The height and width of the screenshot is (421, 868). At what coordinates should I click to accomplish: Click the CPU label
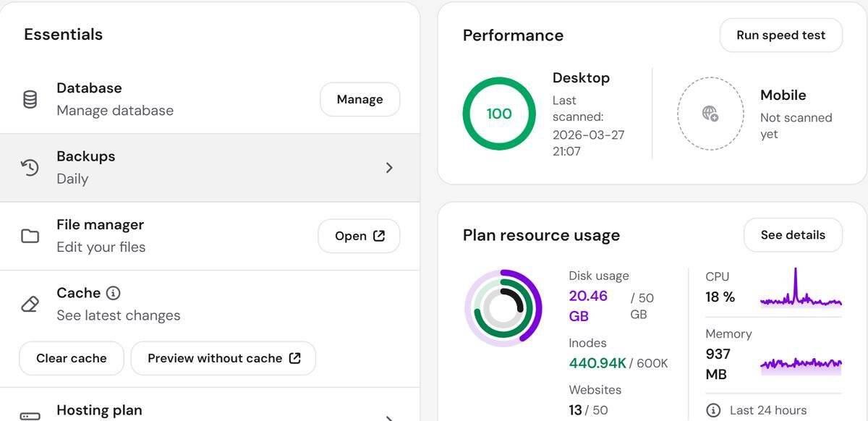(718, 276)
